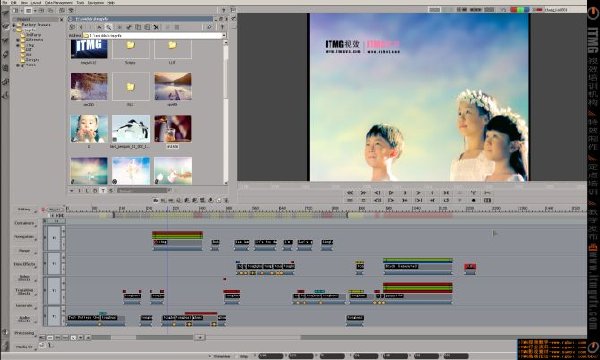Click the filmstrip icon at transport row end
The image size is (600, 360).
(487, 200)
